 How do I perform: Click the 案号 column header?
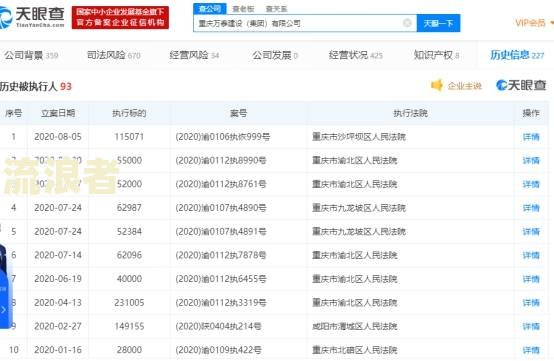coord(238,113)
